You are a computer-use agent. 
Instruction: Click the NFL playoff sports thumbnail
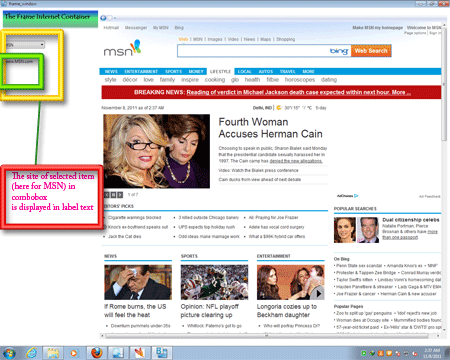tap(214, 282)
